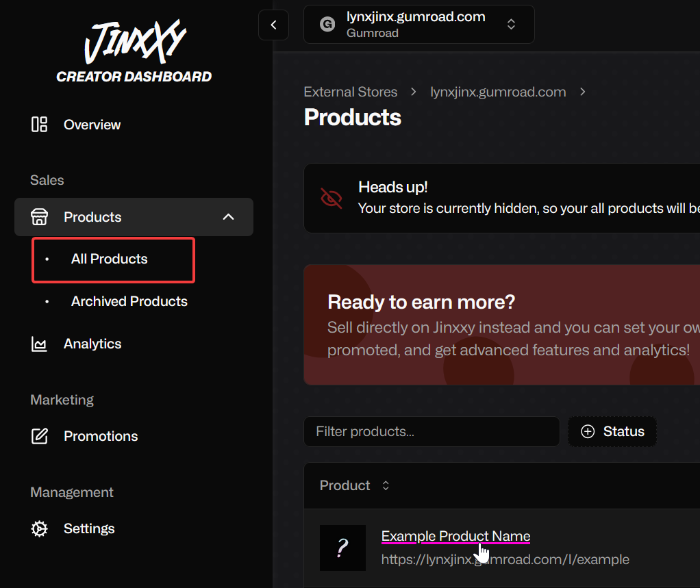Click the question mark product thumbnail

click(343, 548)
